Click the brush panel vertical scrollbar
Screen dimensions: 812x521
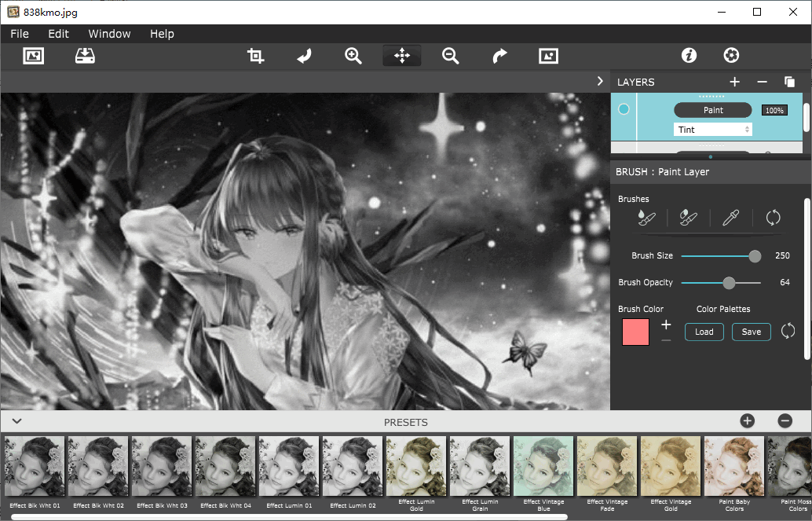[x=807, y=278]
